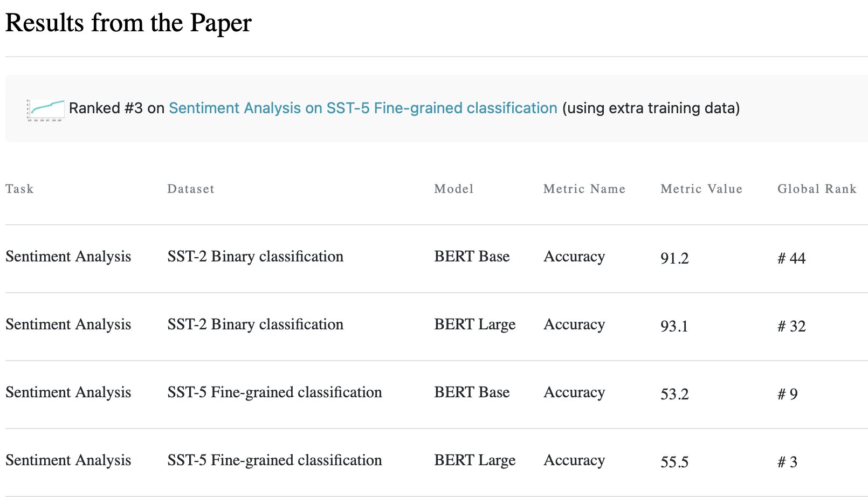Open SST-5 Fine-grained classification dataset in last row
Screen dimensions: 868x497
click(x=274, y=460)
